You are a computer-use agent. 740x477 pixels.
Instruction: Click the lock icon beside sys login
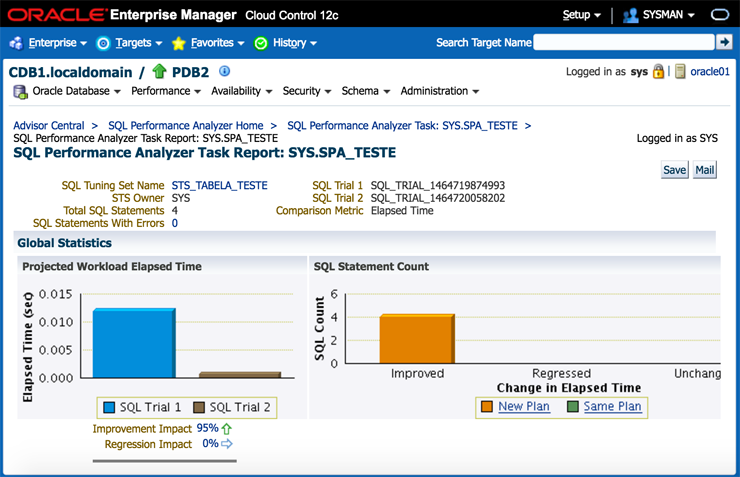point(659,72)
